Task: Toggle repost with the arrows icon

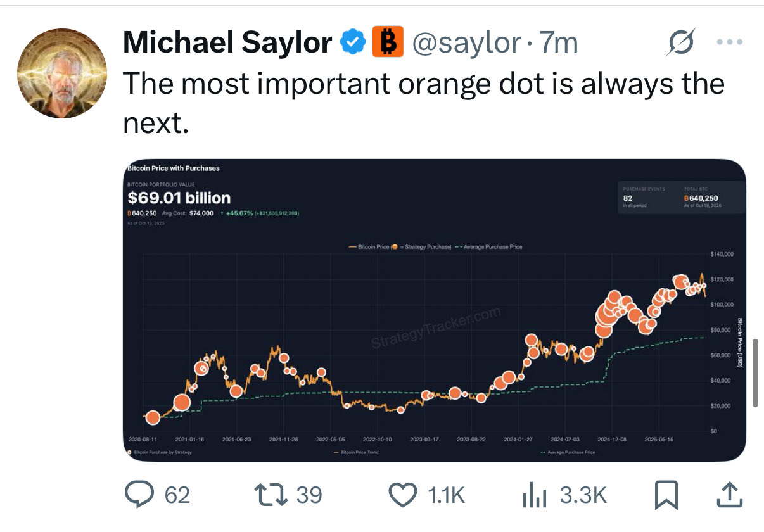Action: pos(267,495)
